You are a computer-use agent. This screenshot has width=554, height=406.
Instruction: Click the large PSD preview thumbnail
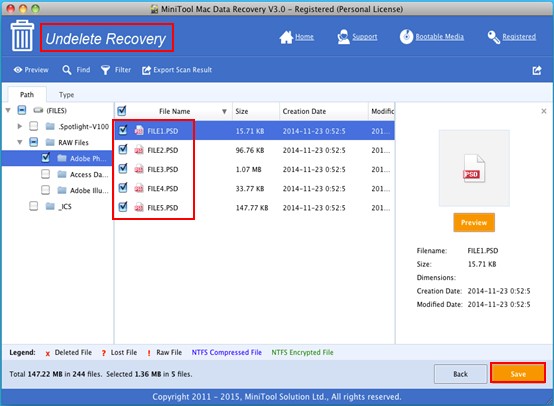click(x=474, y=168)
